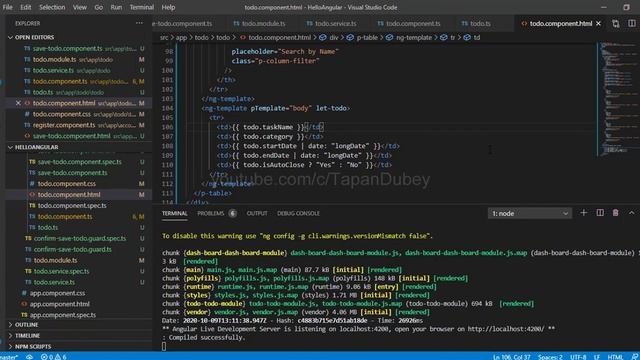The width and height of the screenshot is (640, 360).
Task: Change end of line sequence 'LF'
Action: pyautogui.click(x=597, y=357)
